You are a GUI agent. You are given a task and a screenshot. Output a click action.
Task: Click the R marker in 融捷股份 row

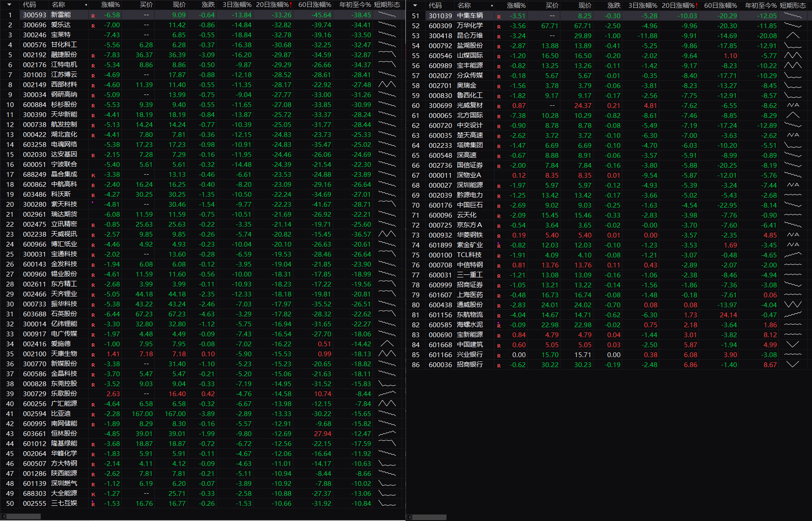click(93, 56)
